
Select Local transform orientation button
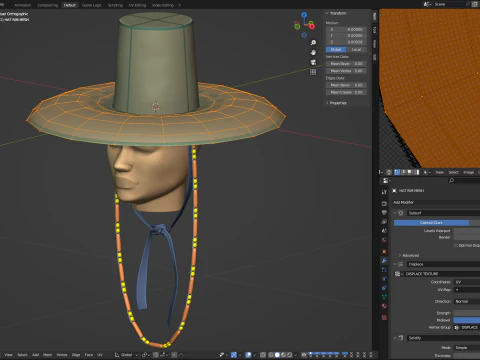(356, 49)
